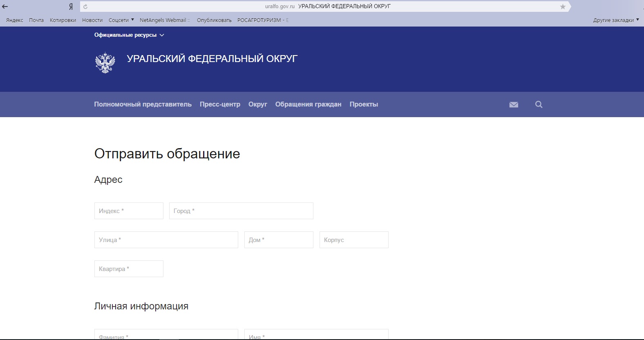Click the Russian coat of arms emblem
Image resolution: width=644 pixels, height=340 pixels.
(x=105, y=62)
